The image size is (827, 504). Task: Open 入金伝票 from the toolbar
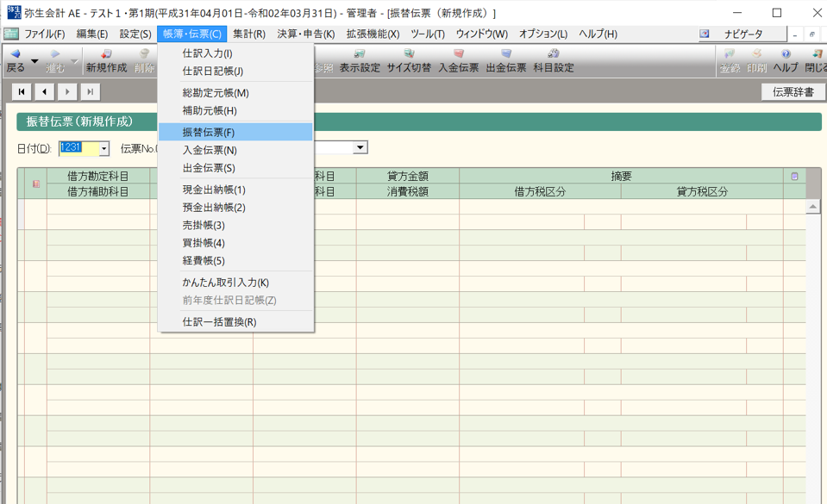pos(458,60)
